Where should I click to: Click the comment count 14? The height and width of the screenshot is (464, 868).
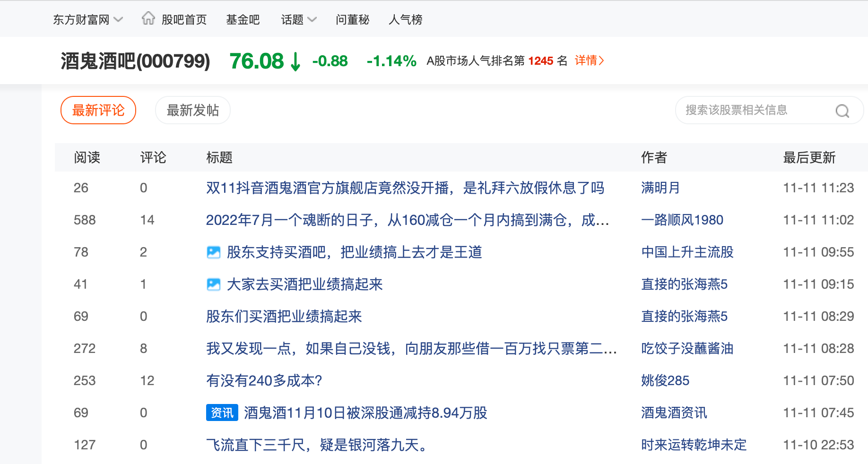pos(147,220)
